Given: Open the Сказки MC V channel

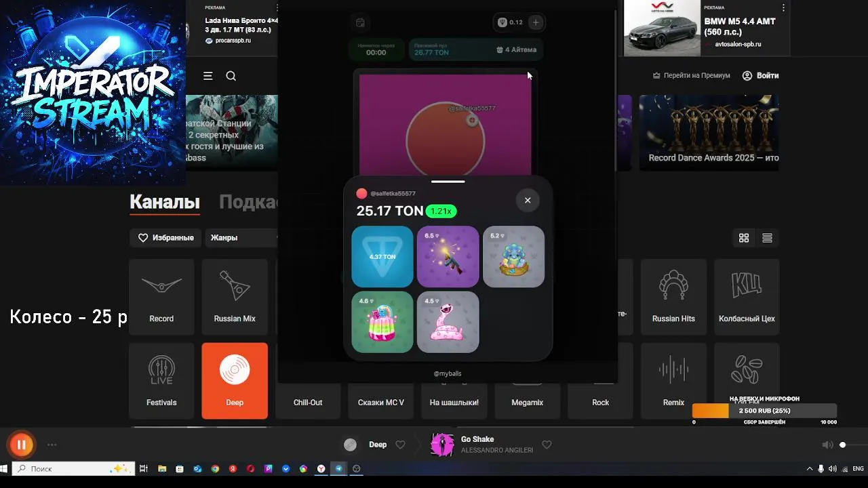Looking at the screenshot, I should 381,402.
